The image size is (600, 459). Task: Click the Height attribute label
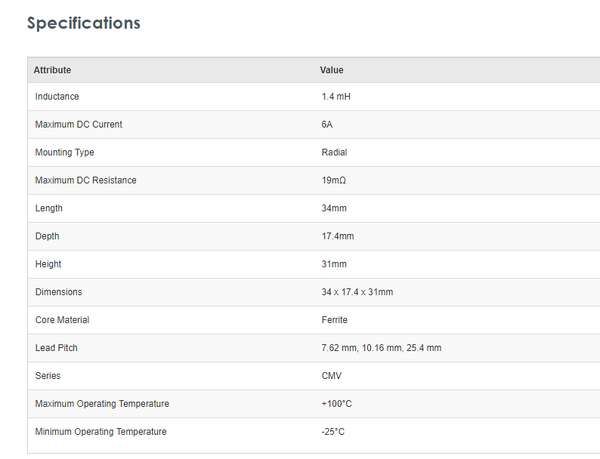(48, 264)
